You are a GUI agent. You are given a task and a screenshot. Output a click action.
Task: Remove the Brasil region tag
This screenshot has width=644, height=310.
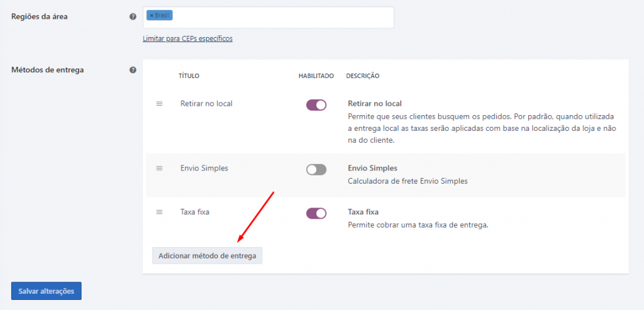pos(152,16)
